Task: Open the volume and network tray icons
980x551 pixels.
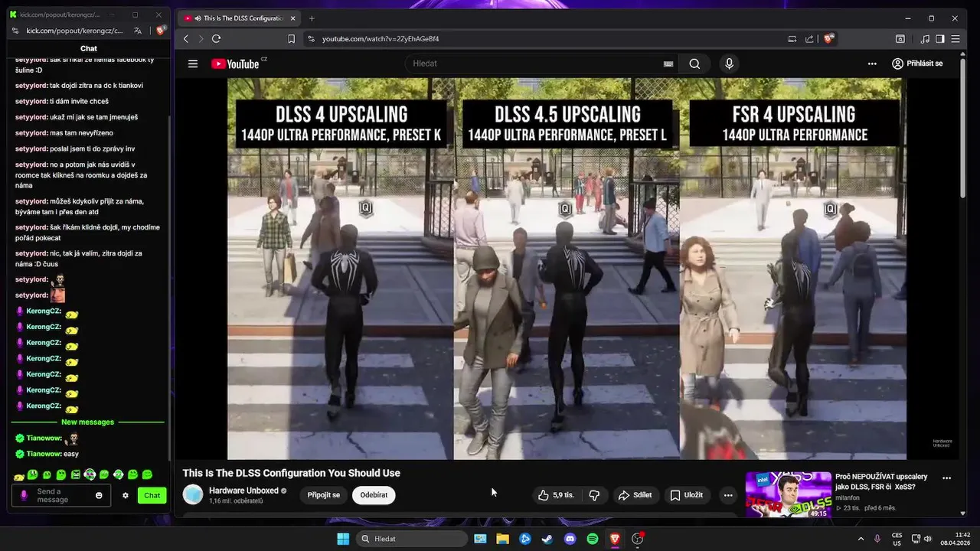Action: click(921, 539)
